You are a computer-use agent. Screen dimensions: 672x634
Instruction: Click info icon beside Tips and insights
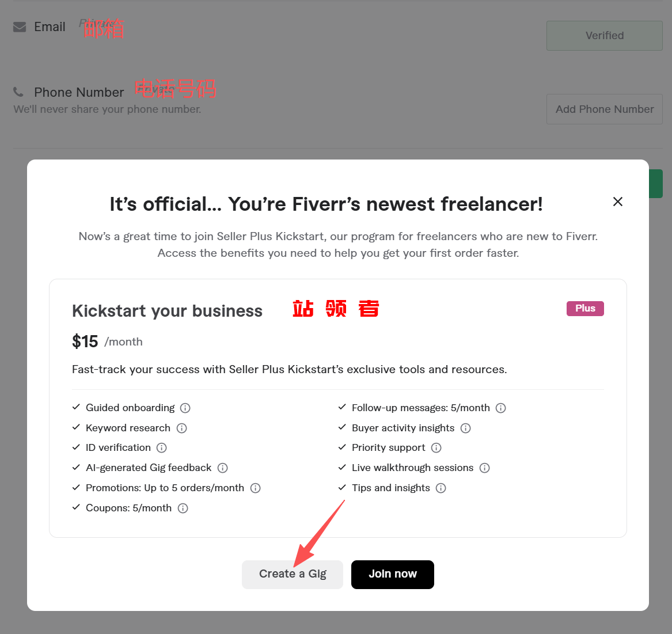click(x=441, y=488)
